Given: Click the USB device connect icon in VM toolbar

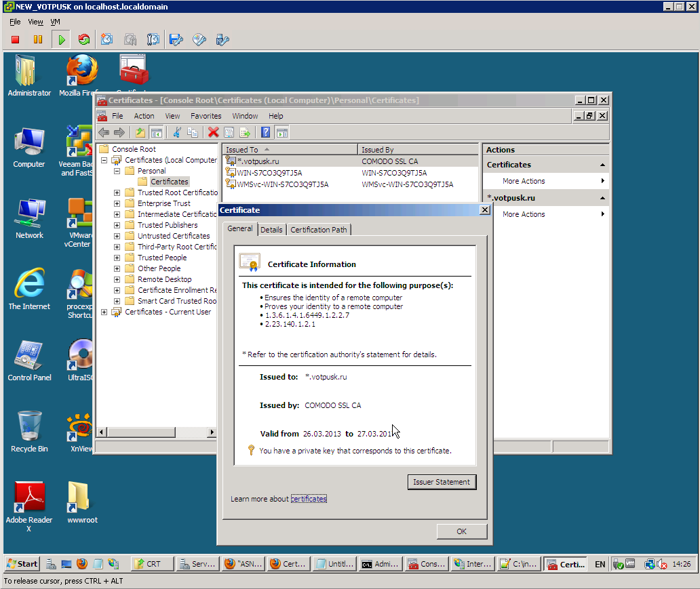Looking at the screenshot, I should click(222, 40).
